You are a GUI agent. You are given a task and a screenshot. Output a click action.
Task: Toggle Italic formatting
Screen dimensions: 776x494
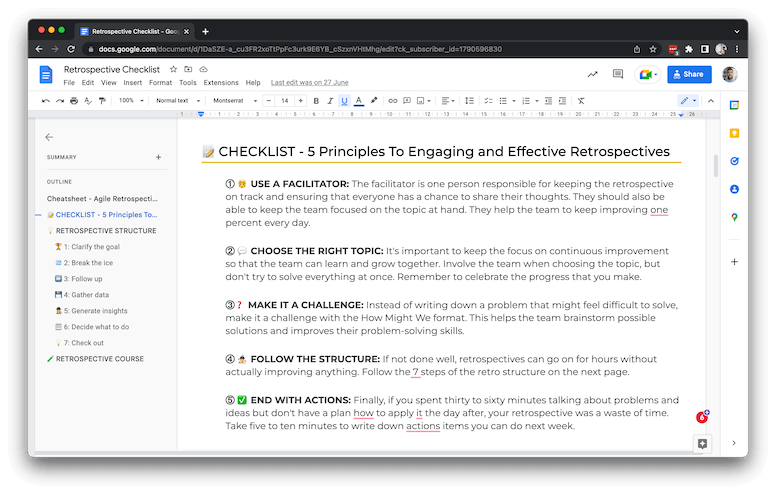point(330,101)
